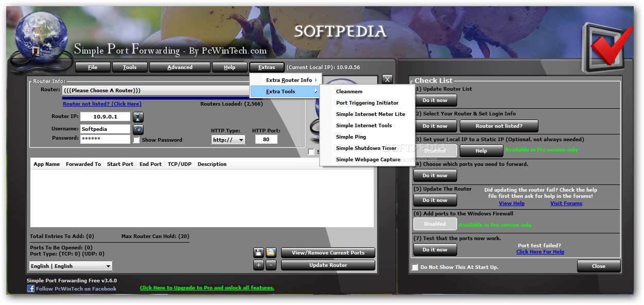Viewport: 644px width, 305px height.
Task: Expand the Extra Router Info submenu
Action: pos(286,80)
